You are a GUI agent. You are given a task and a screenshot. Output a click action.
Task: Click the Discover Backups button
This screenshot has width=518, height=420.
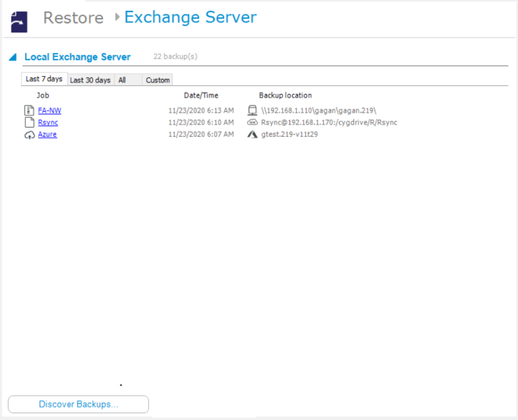(78, 404)
